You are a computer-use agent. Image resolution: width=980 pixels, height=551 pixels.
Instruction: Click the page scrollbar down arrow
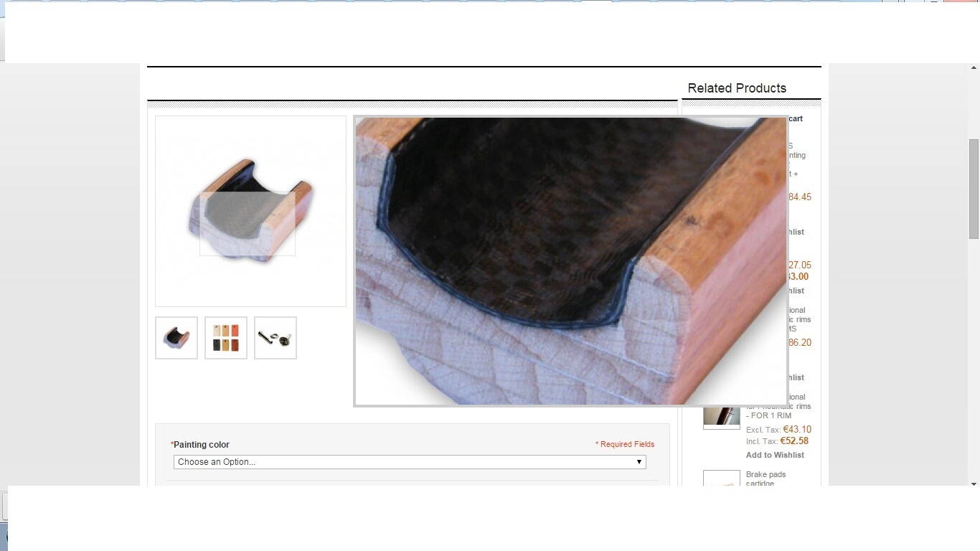[x=974, y=484]
